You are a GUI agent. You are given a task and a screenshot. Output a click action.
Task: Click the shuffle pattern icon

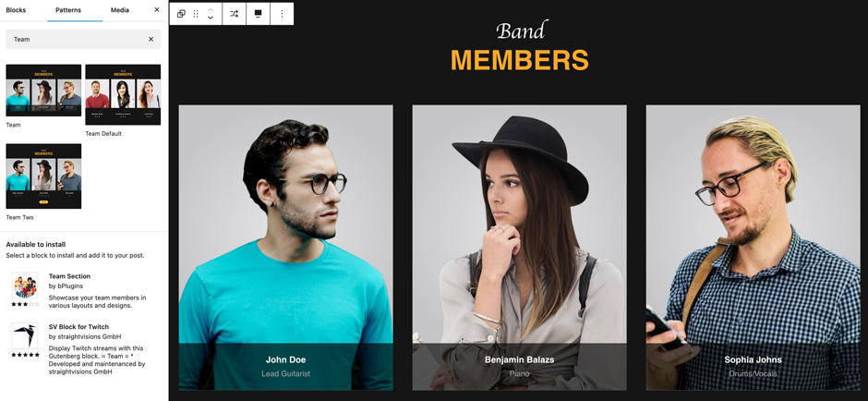[x=235, y=14]
